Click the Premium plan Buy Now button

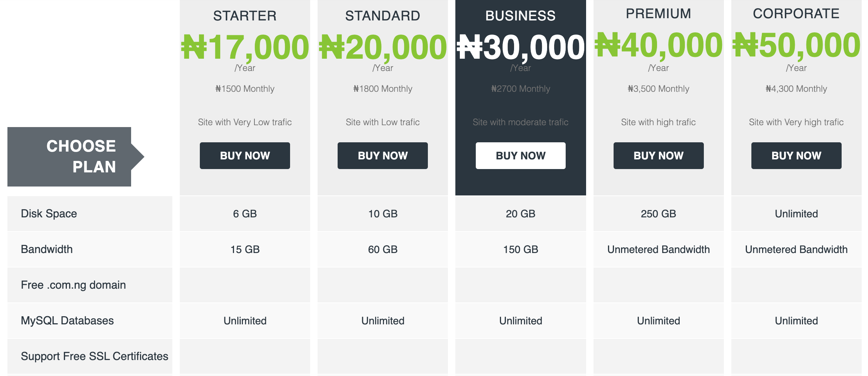tap(658, 156)
